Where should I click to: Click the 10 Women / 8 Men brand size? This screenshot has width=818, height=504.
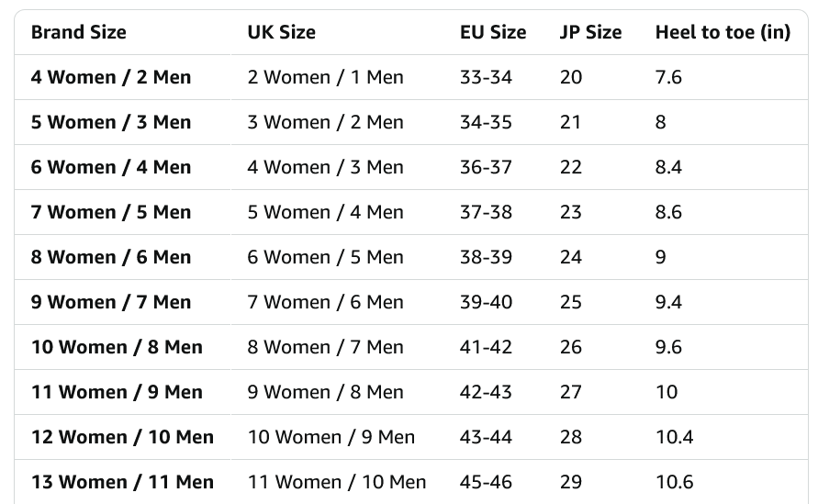[x=117, y=347]
